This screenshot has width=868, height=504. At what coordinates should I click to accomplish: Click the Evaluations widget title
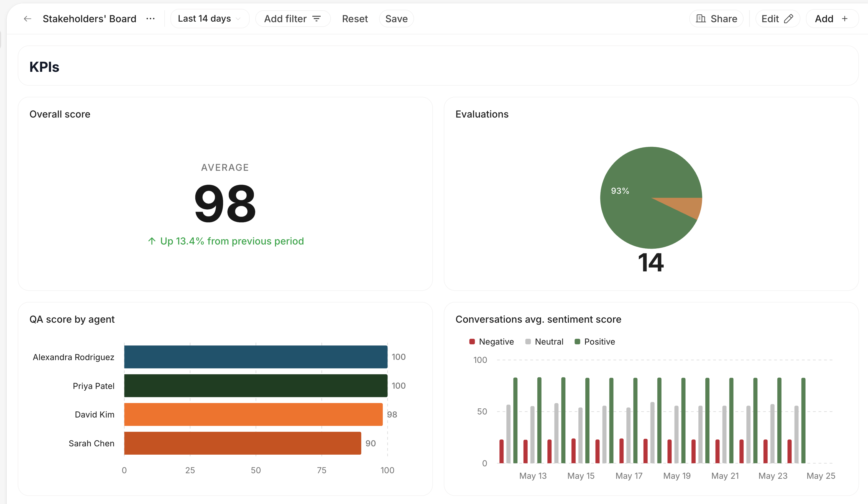(x=482, y=114)
